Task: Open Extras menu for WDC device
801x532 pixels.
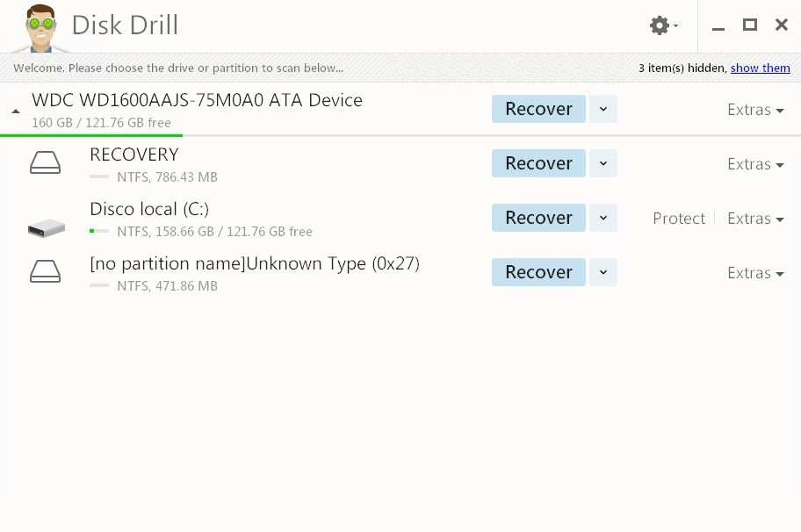Action: point(755,110)
